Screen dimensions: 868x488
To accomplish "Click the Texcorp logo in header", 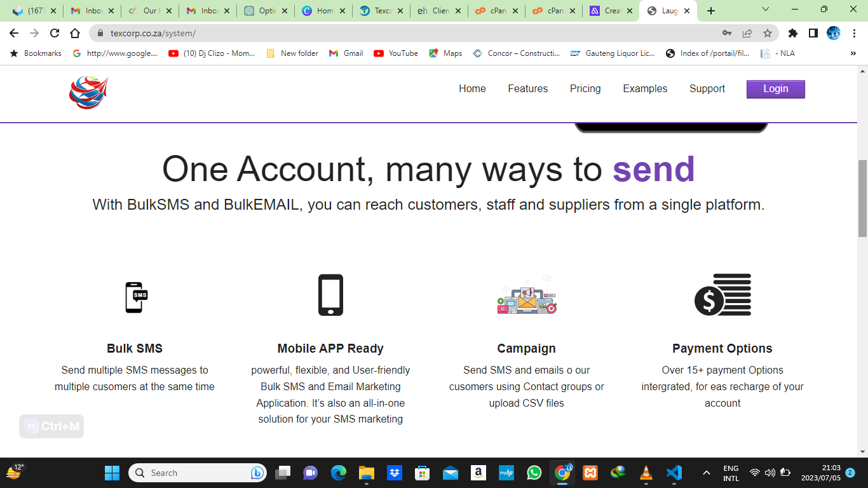I will click(x=88, y=92).
